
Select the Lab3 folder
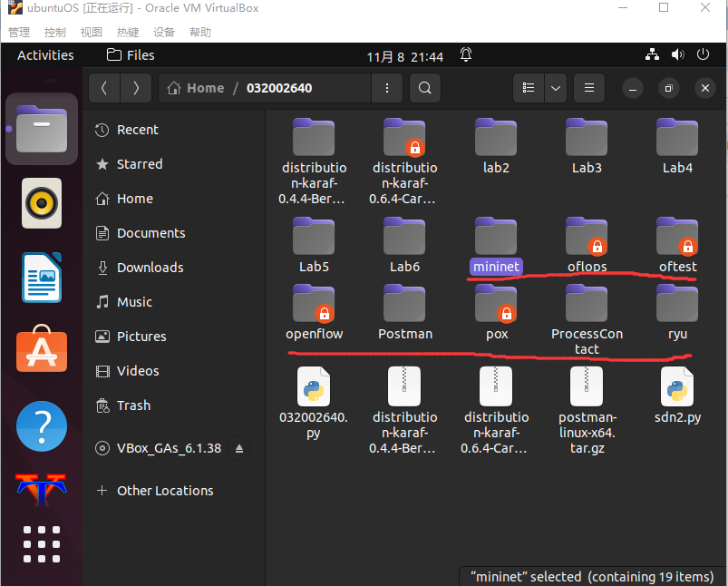point(587,146)
